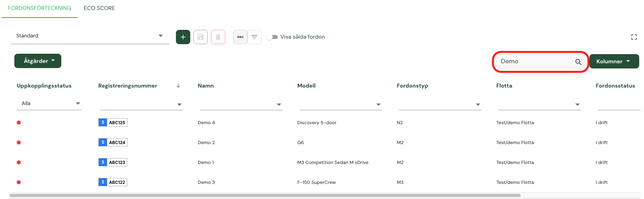The height and width of the screenshot is (199, 644).
Task: Open Fordonstyp column filter dropdown
Action: coord(440,104)
